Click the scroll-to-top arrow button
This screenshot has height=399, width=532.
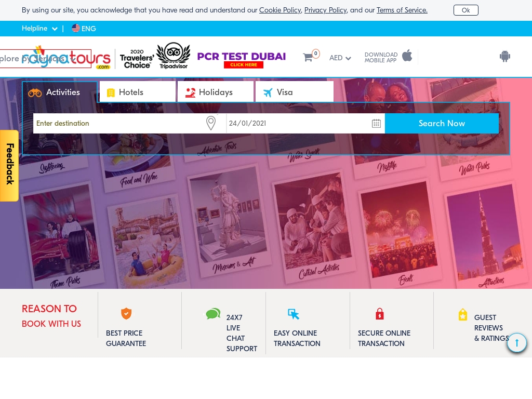click(517, 343)
